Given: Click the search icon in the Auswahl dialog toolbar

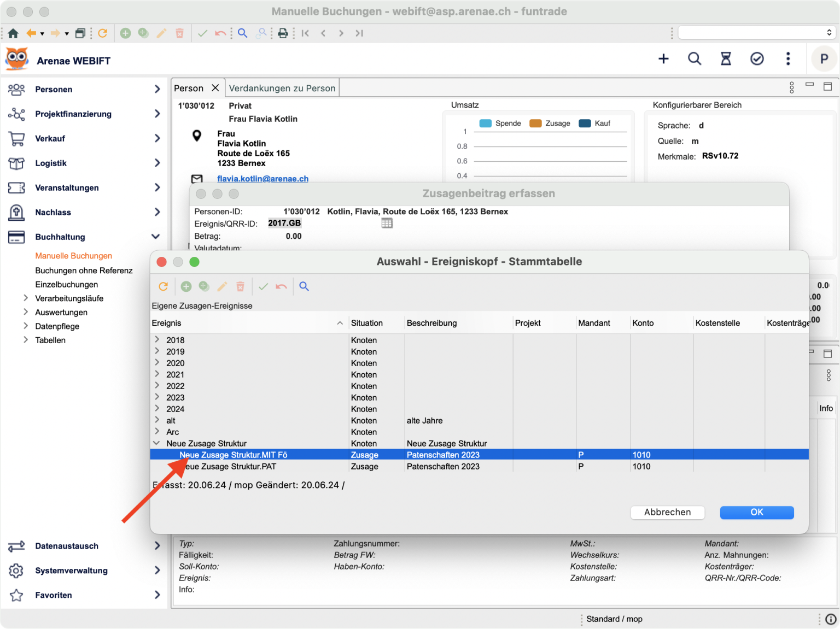Looking at the screenshot, I should point(304,286).
